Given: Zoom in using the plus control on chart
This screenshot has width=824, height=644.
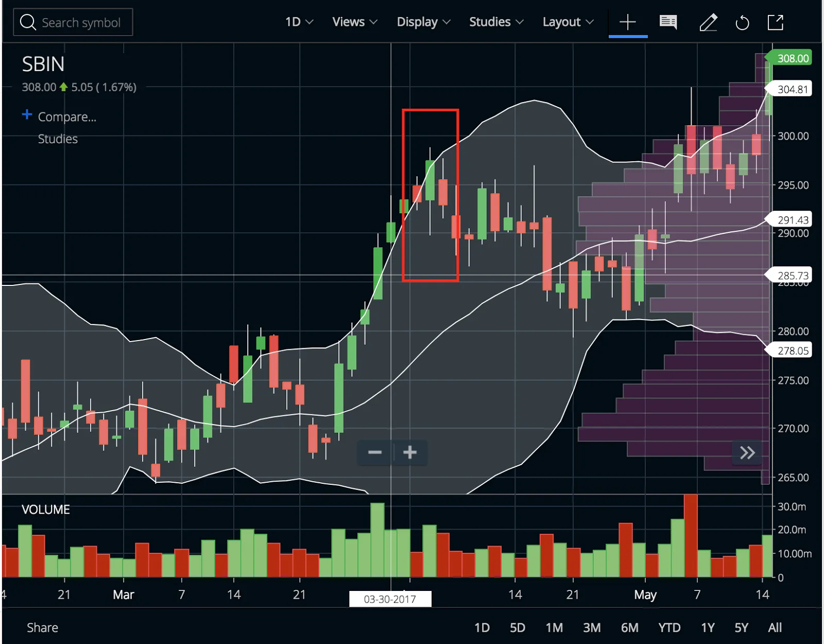Looking at the screenshot, I should click(410, 452).
